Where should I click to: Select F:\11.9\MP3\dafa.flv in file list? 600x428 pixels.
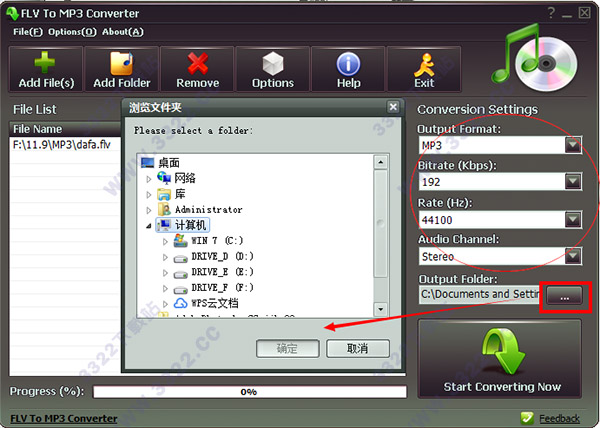[62, 145]
